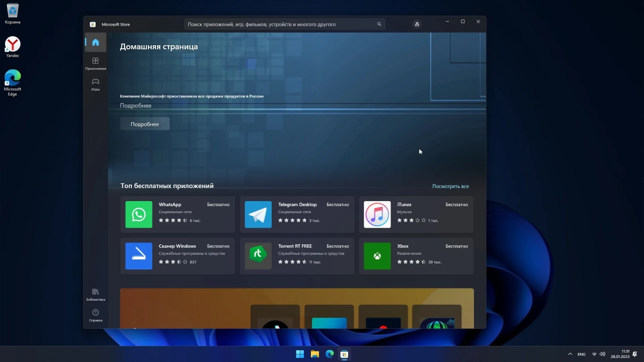Click the search magnifier icon

coord(379,24)
